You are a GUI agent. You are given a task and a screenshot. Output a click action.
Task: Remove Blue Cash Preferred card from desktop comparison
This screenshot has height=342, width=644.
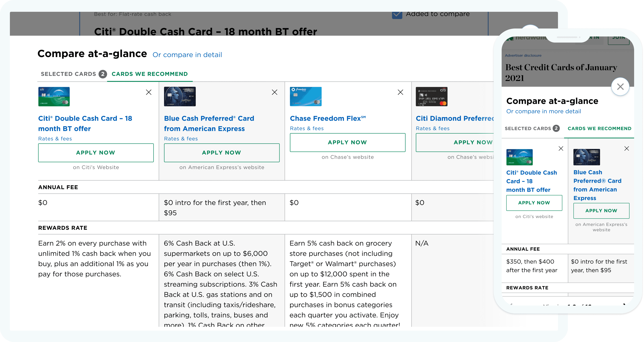[x=274, y=92]
